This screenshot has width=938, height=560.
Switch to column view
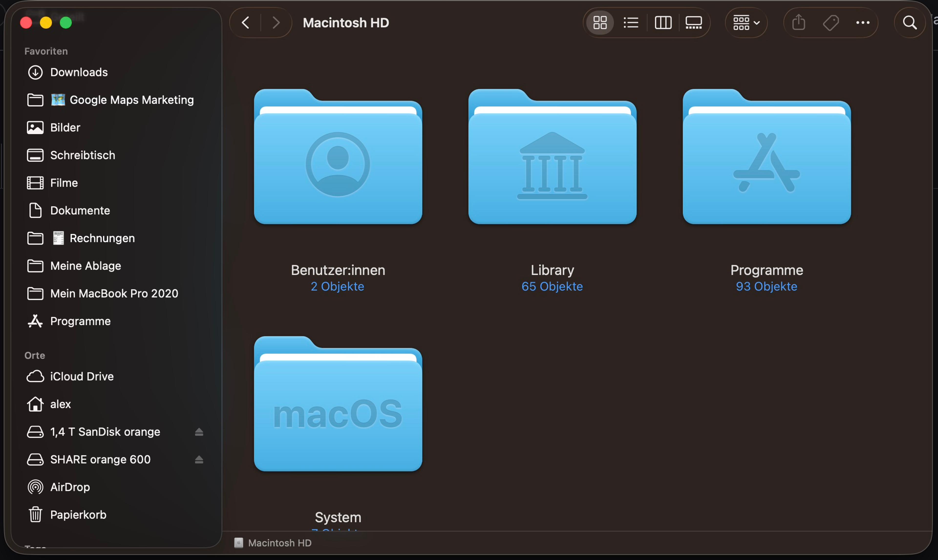click(663, 23)
